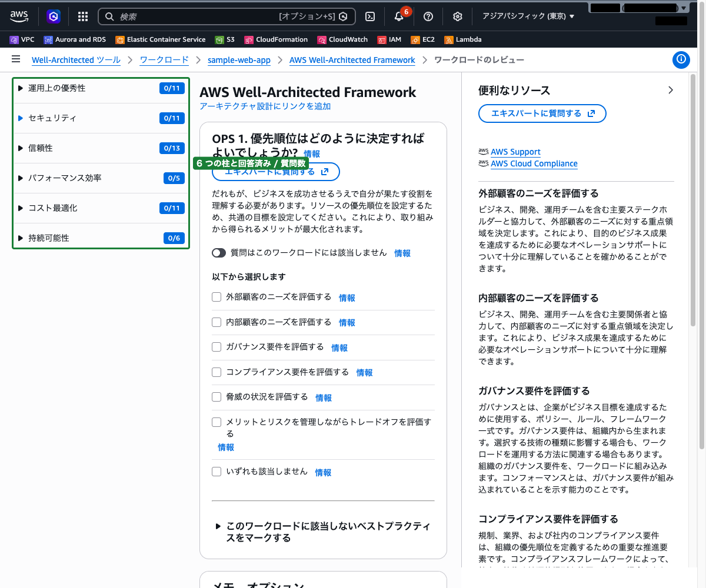Click 情報 beside 外部顧客のニーズを評価する

pyautogui.click(x=347, y=298)
